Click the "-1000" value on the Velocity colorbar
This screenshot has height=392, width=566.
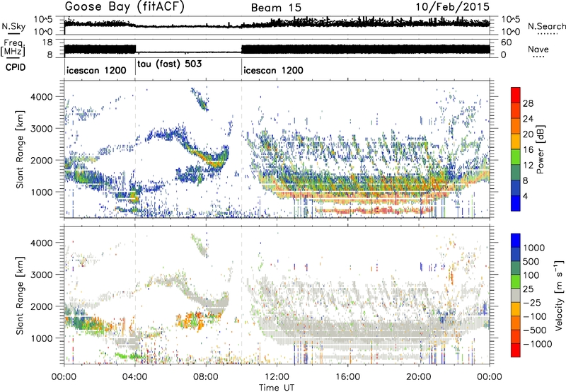(x=537, y=344)
